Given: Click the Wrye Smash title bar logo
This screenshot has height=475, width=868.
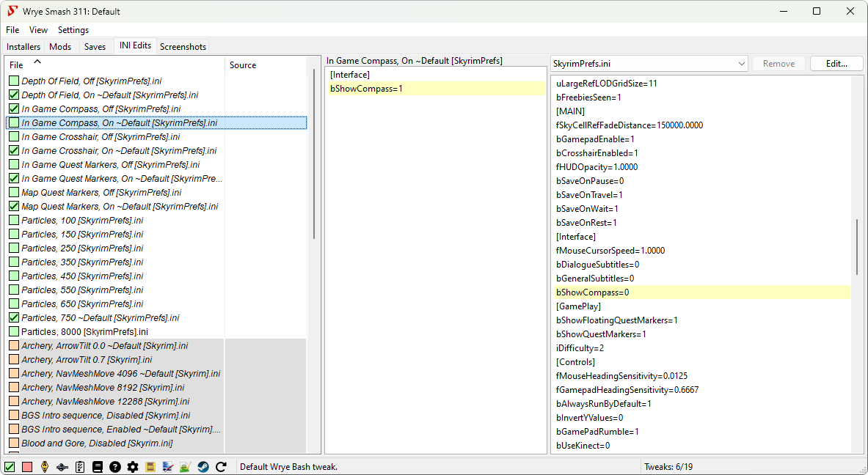Looking at the screenshot, I should click(x=12, y=11).
